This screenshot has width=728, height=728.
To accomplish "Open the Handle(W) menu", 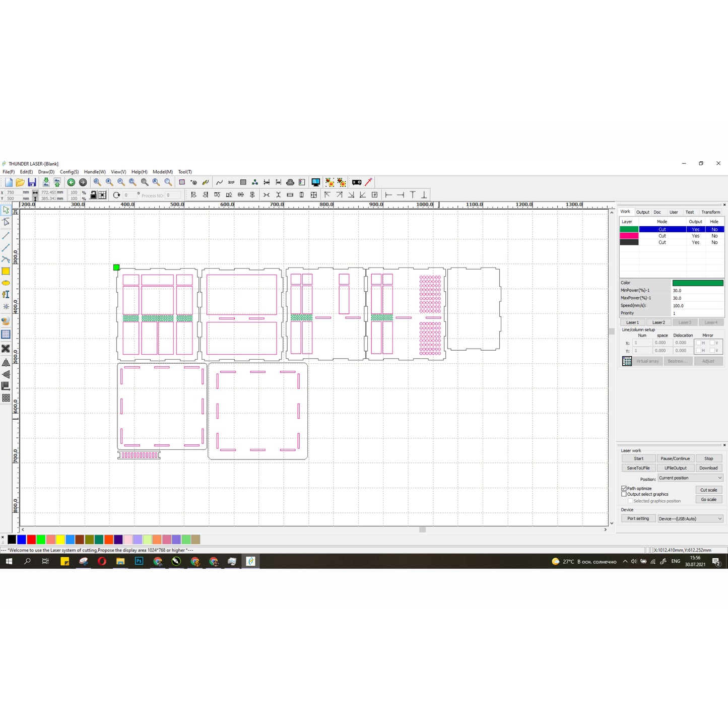I will click(95, 172).
